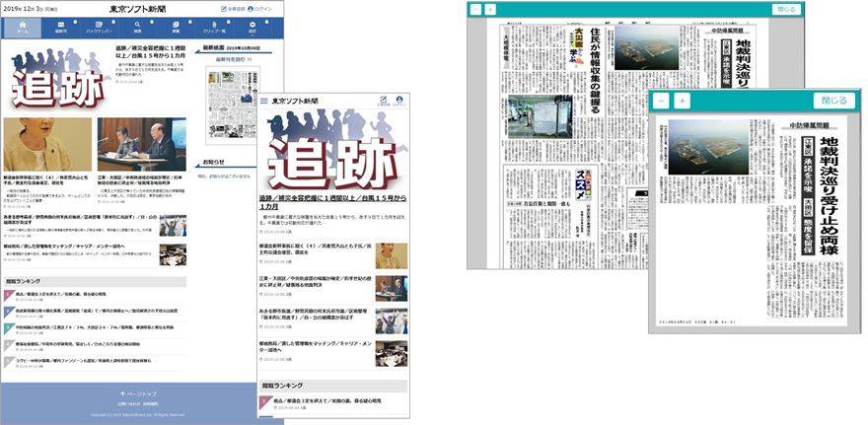
Task: Click 利用規約 footer link
Action: coord(151,404)
